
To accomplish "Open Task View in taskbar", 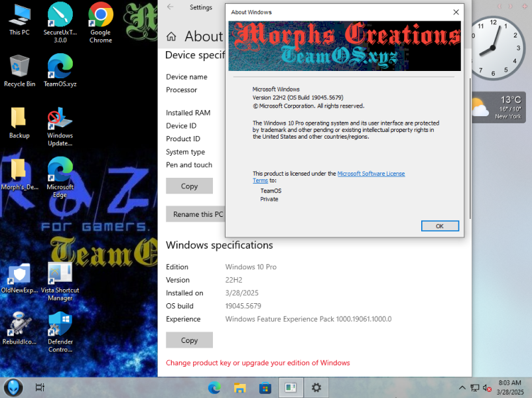I will [x=40, y=387].
